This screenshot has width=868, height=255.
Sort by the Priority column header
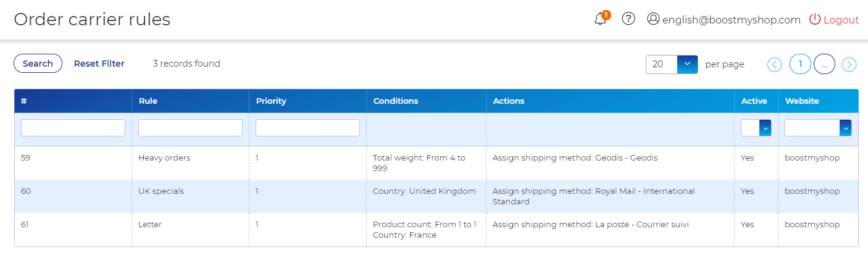click(x=271, y=101)
